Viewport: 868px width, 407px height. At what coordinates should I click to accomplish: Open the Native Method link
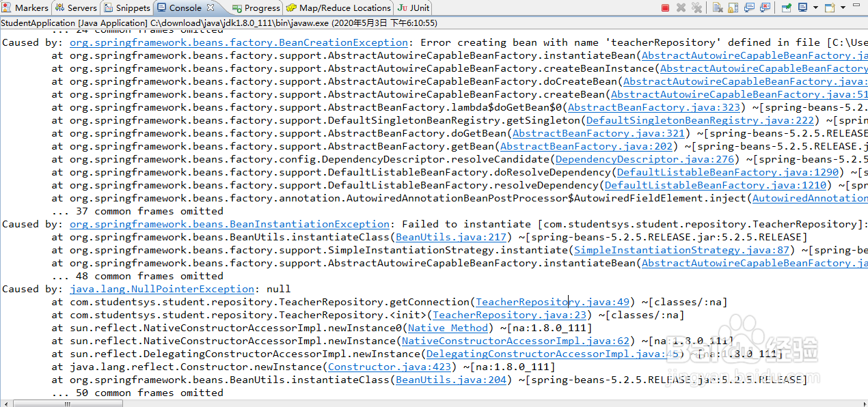pos(448,328)
